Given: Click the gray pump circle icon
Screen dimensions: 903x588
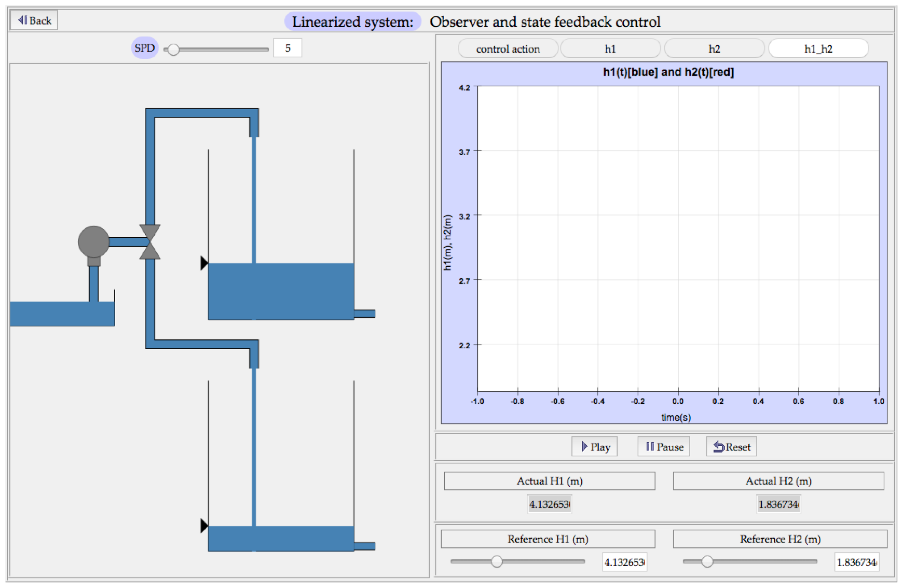Looking at the screenshot, I should tap(93, 242).
